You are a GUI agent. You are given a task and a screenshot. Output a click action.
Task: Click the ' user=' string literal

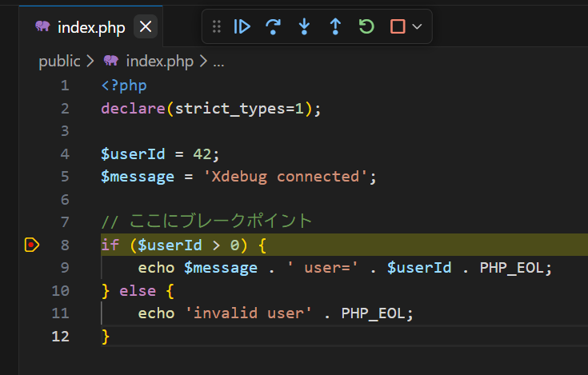pyautogui.click(x=322, y=268)
